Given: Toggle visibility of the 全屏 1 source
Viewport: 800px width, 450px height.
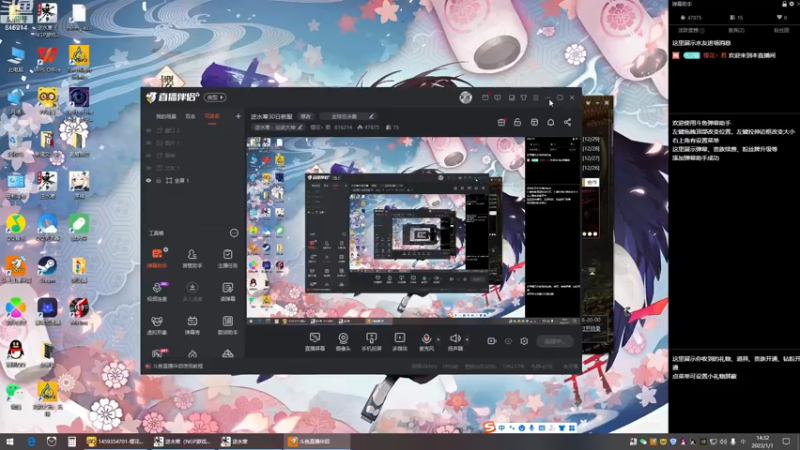Looking at the screenshot, I should (148, 181).
